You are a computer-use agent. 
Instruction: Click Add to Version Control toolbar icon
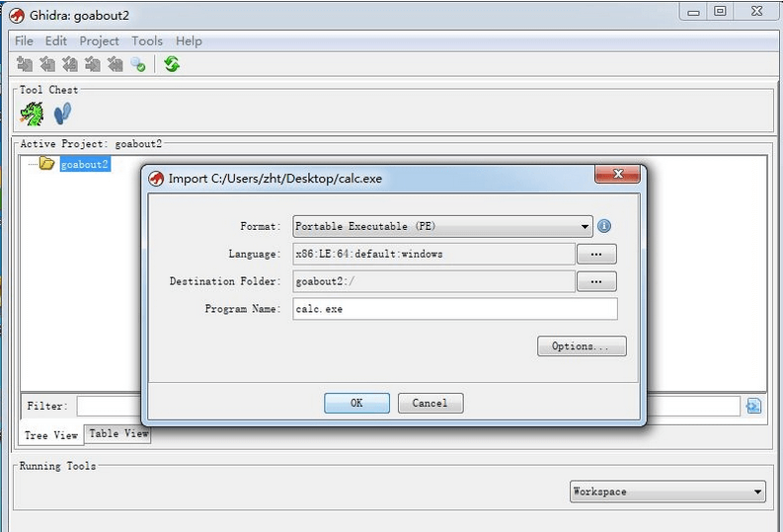click(x=25, y=64)
